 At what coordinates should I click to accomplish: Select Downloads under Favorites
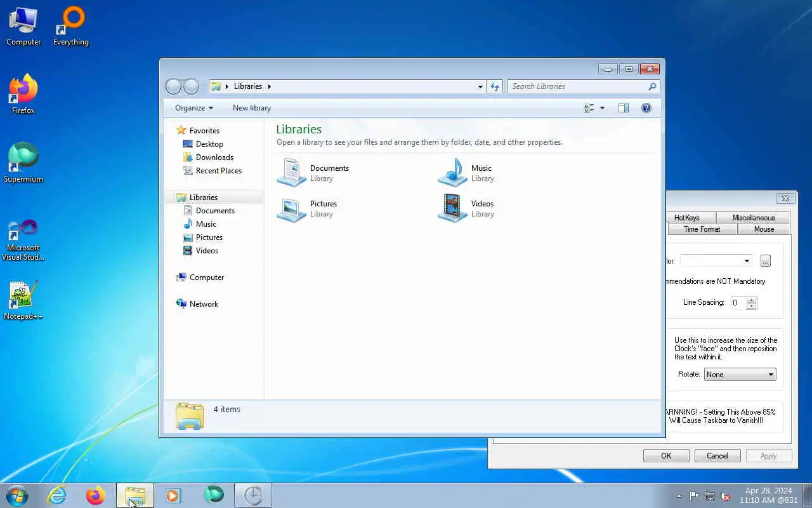point(214,157)
